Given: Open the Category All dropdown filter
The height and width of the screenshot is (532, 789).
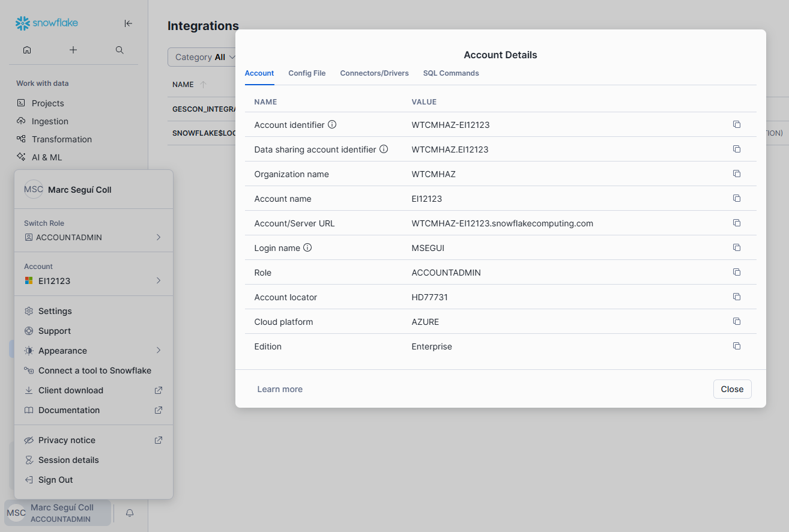Looking at the screenshot, I should [x=203, y=57].
